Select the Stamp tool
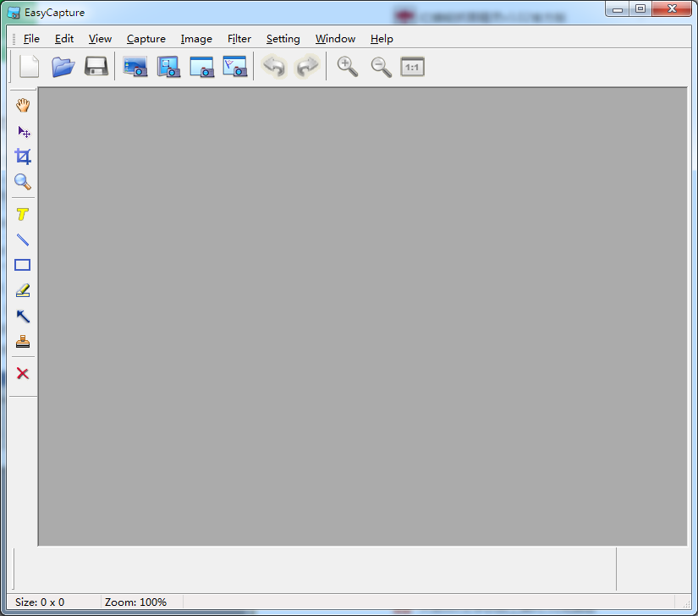 coord(23,342)
